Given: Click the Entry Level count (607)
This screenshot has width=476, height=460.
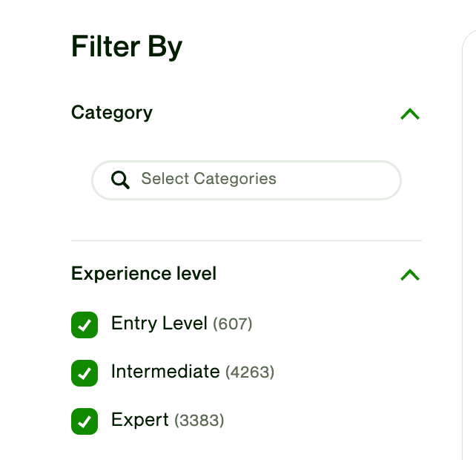Looking at the screenshot, I should (233, 324).
